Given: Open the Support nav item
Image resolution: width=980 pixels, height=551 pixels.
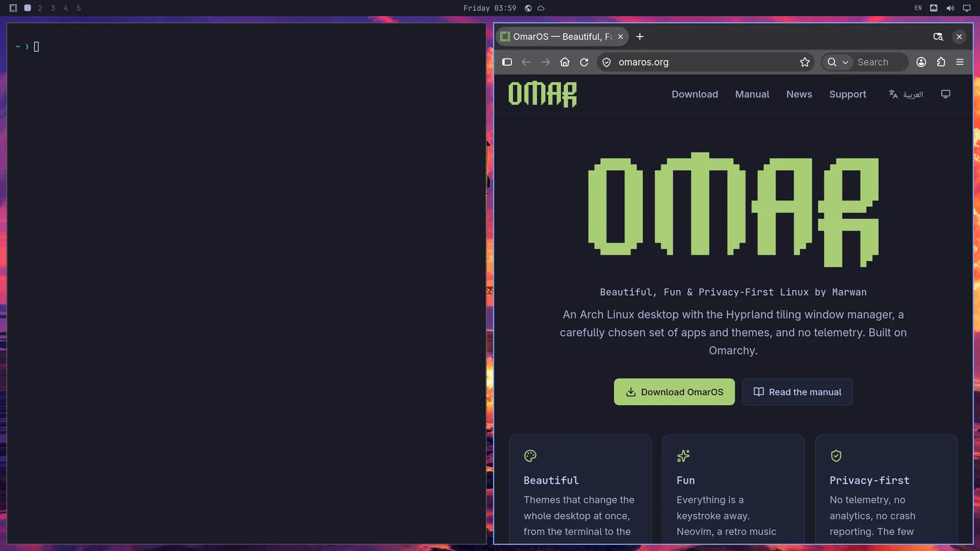Looking at the screenshot, I should (848, 94).
